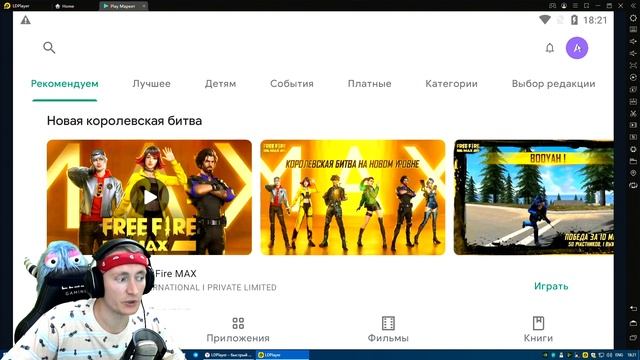Viewport: 640px width, 360px height.
Task: Click volume up in LDPlayer sidebar
Action: 633,42
